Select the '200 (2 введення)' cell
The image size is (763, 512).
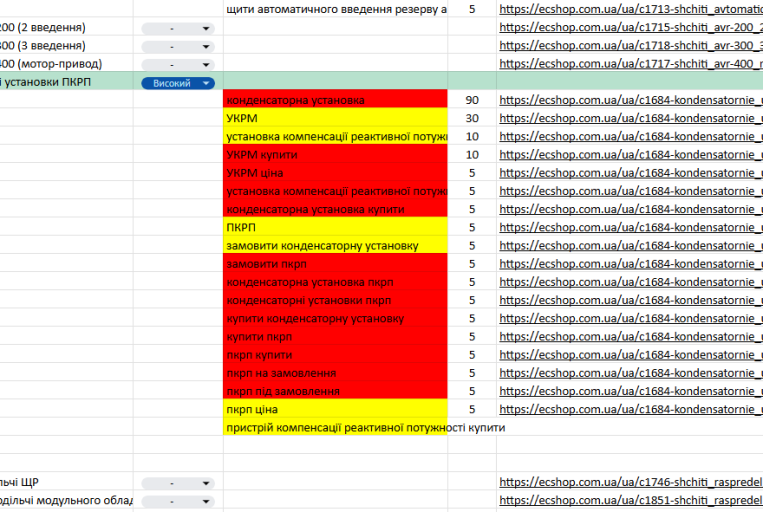[66, 27]
